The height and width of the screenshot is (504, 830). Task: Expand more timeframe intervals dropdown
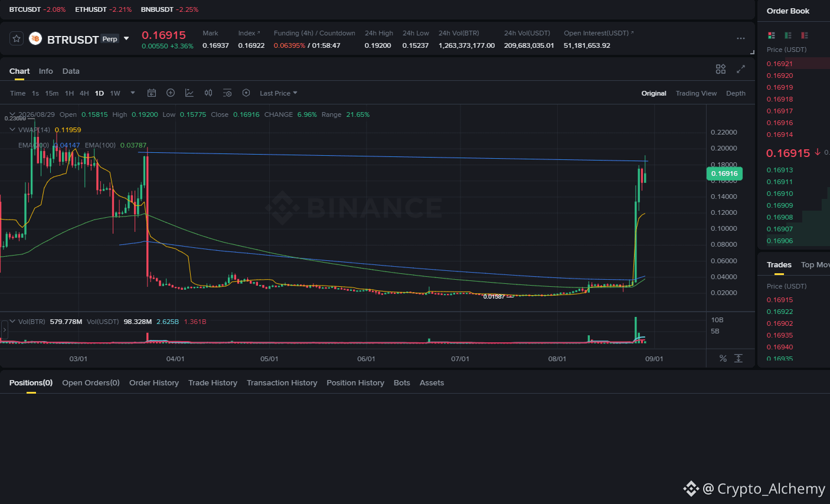tap(133, 93)
